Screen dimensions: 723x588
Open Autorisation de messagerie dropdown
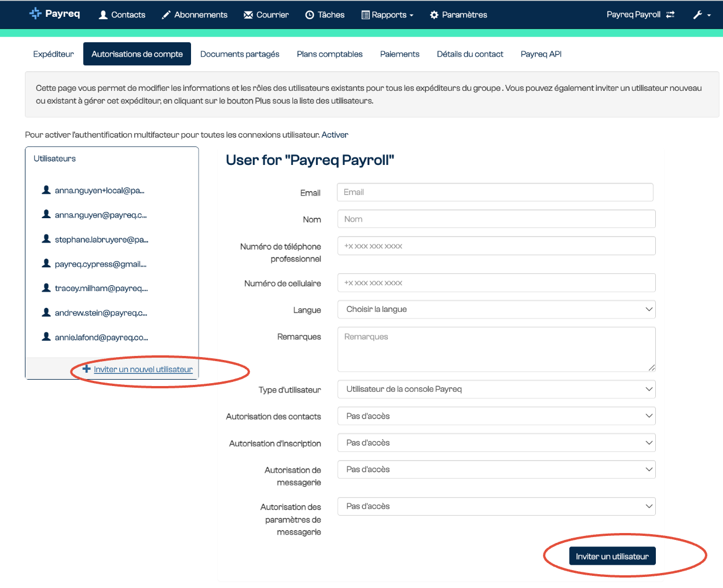(497, 469)
